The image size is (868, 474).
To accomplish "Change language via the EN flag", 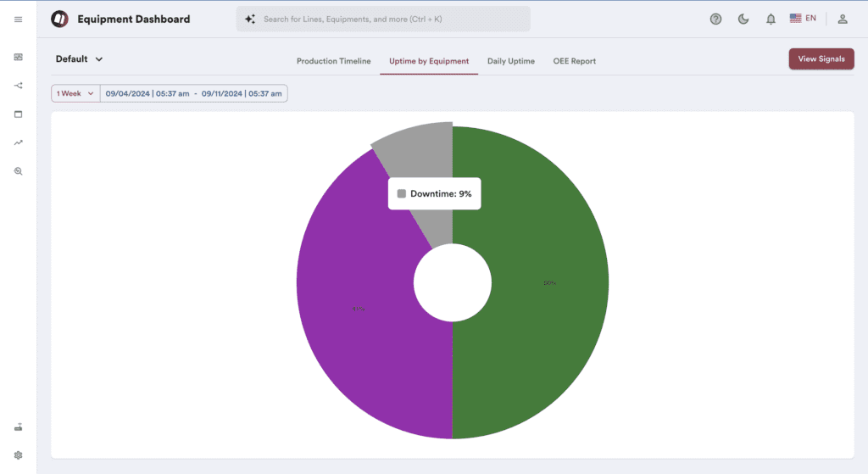I will [x=804, y=19].
